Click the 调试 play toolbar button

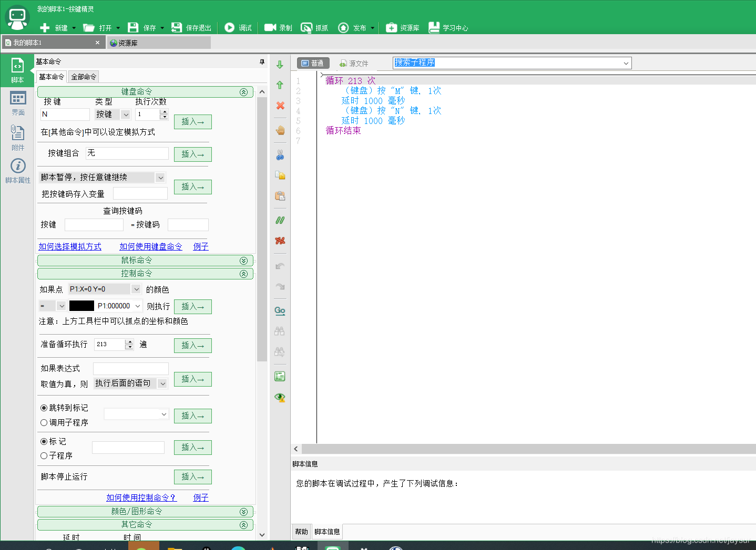pyautogui.click(x=238, y=28)
